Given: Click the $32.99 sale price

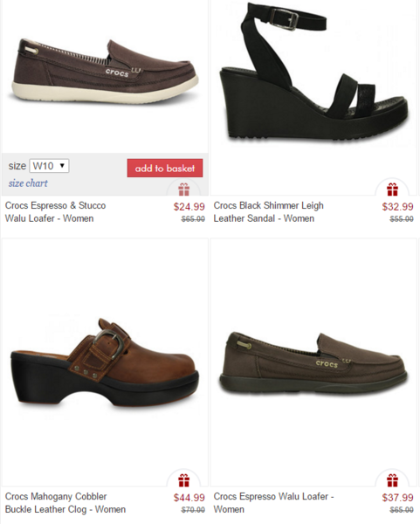Looking at the screenshot, I should point(397,207).
